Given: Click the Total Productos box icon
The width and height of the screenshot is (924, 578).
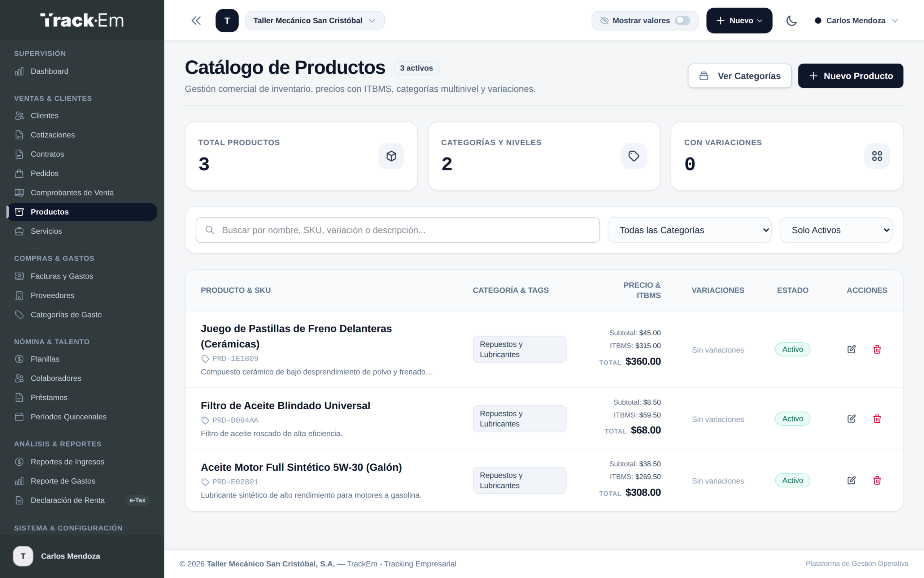Looking at the screenshot, I should (x=391, y=156).
